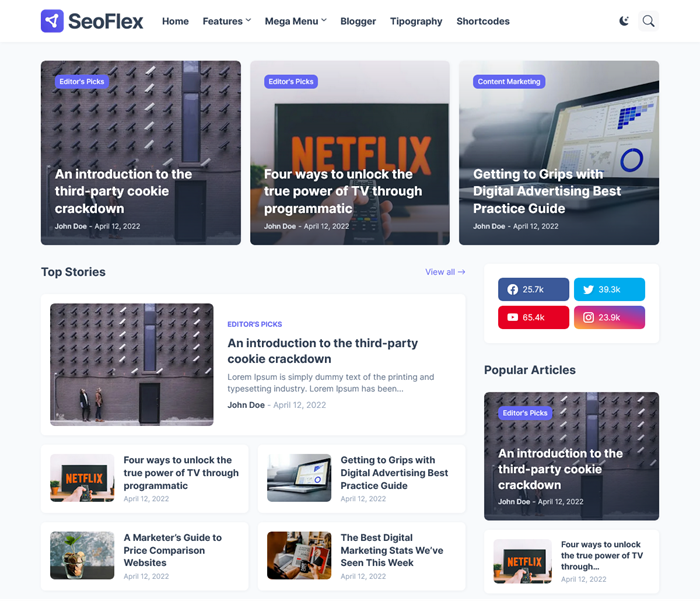Open 'Four ways to unlock the true power of TV through...' popular article

[x=602, y=555]
